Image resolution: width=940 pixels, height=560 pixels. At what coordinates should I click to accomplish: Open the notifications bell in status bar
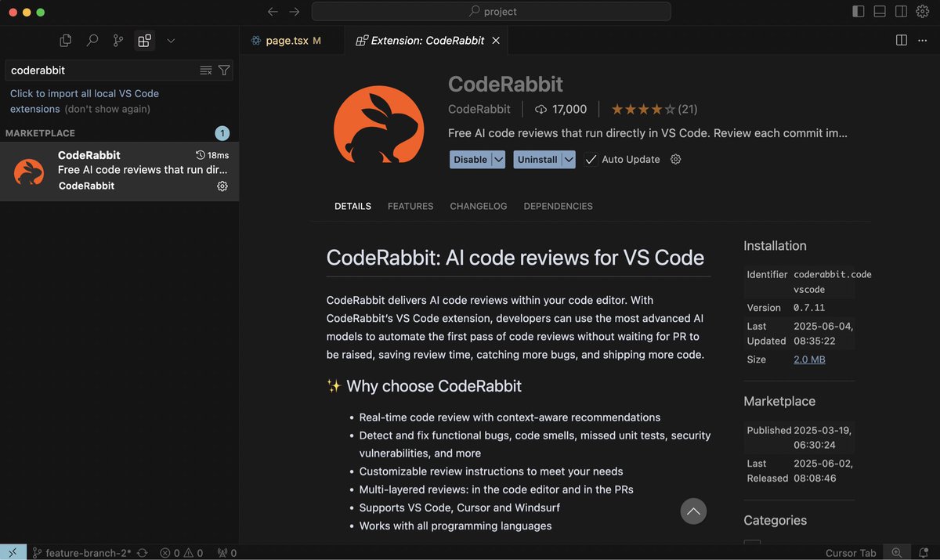point(924,553)
